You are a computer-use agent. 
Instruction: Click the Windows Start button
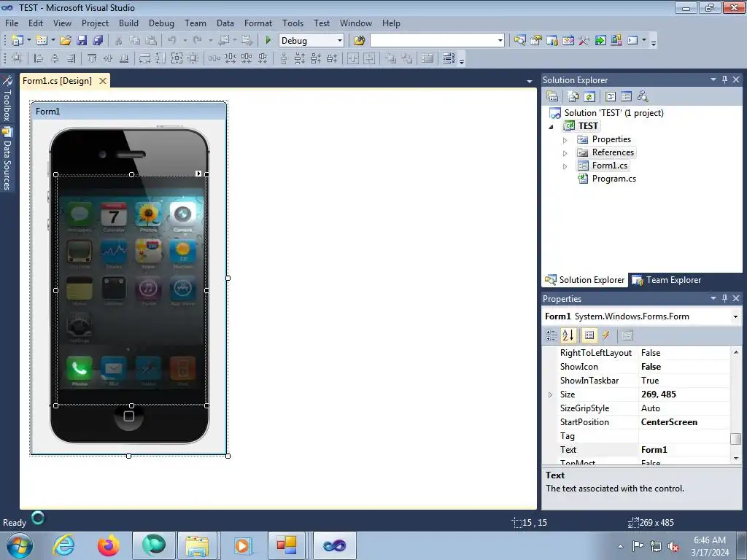pos(20,545)
